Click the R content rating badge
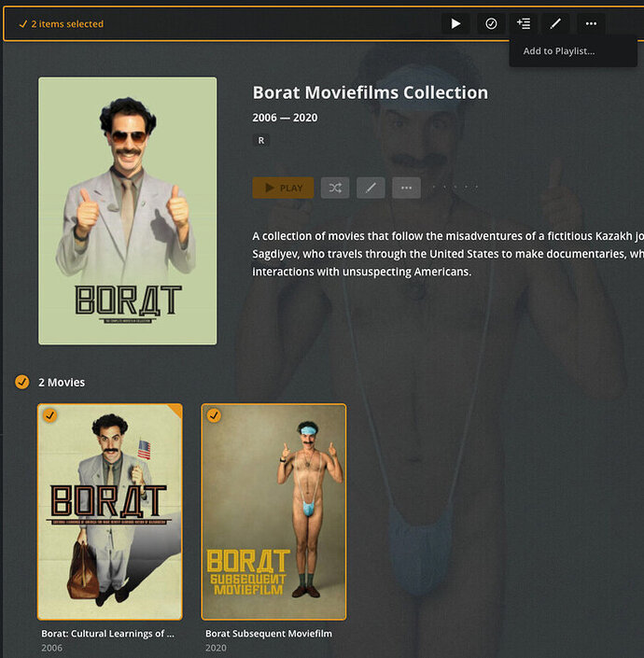644x658 pixels. (x=261, y=140)
